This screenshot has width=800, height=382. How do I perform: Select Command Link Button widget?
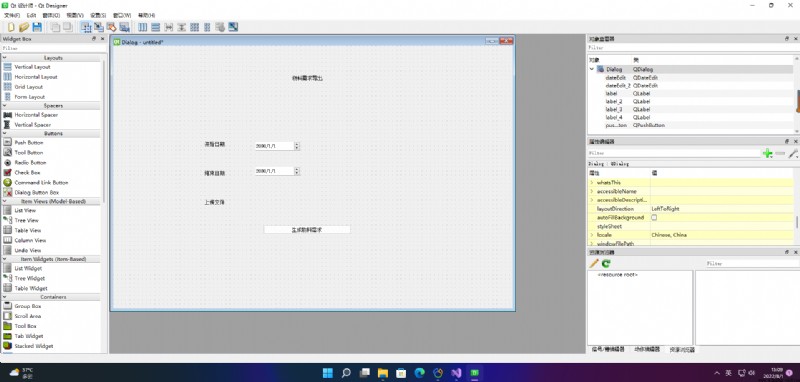point(41,183)
